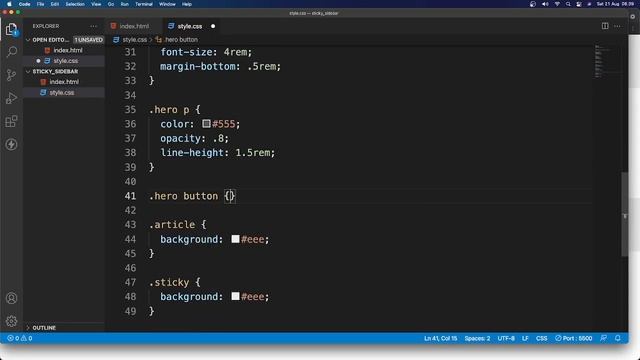This screenshot has height=360, width=640.
Task: Click the Wi-Fi icon in menu bar
Action: tap(557, 4)
